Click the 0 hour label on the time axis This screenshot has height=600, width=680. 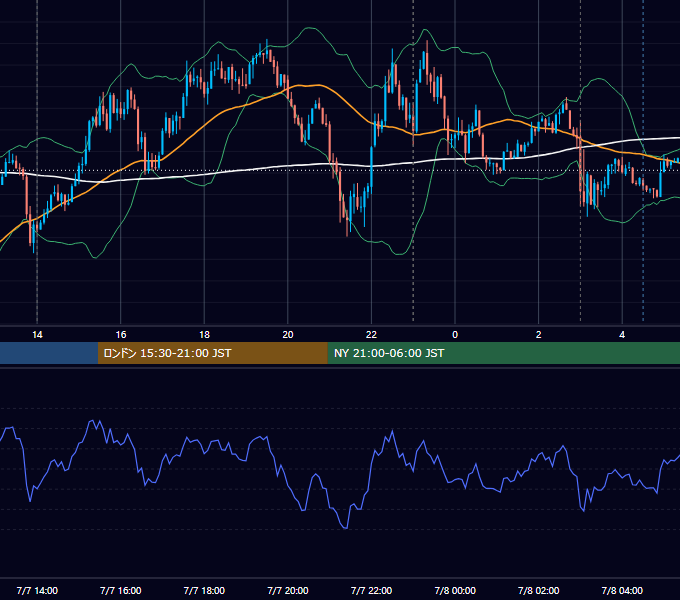455,335
